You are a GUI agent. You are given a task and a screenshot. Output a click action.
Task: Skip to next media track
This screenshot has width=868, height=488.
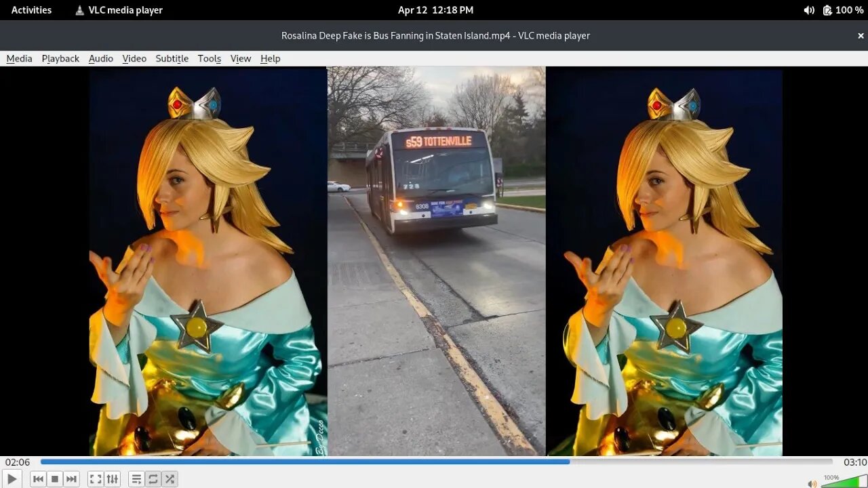click(x=71, y=479)
